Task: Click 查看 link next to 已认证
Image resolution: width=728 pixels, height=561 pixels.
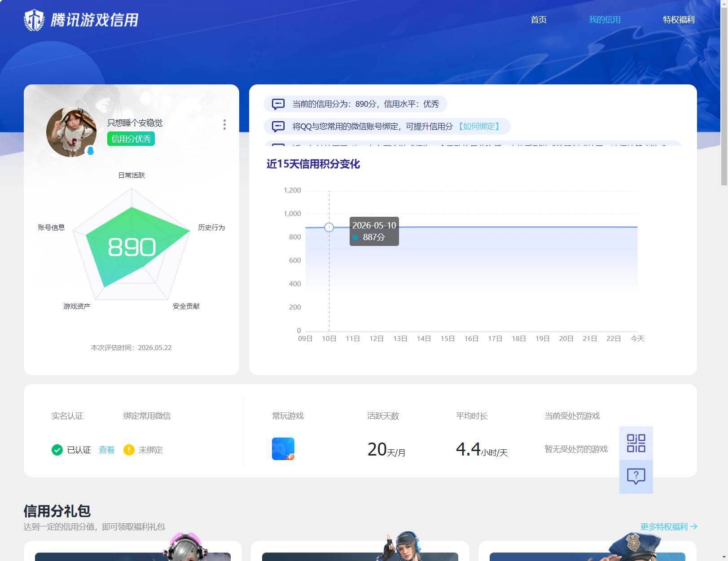Action: [x=106, y=450]
